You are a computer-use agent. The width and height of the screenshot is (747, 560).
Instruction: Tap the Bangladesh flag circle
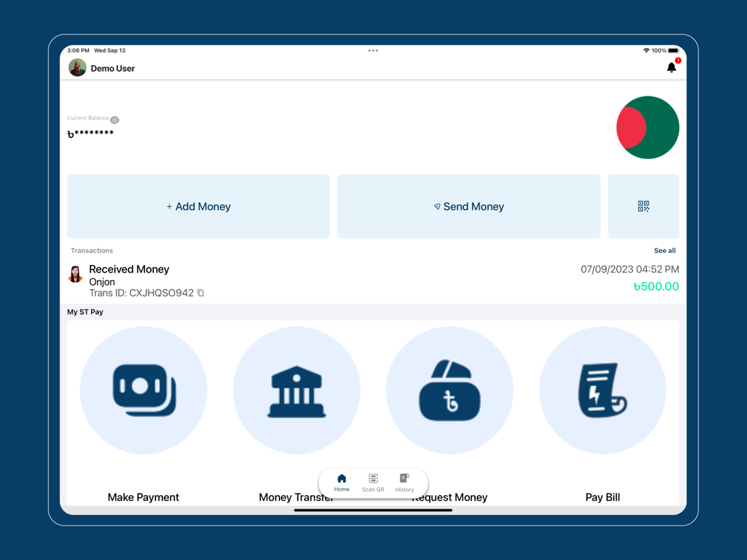pyautogui.click(x=648, y=127)
